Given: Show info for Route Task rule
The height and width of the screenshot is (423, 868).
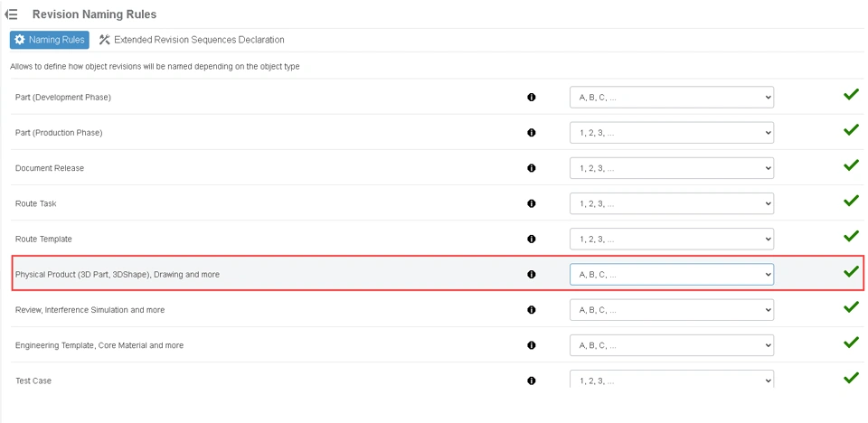Looking at the screenshot, I should tap(532, 203).
